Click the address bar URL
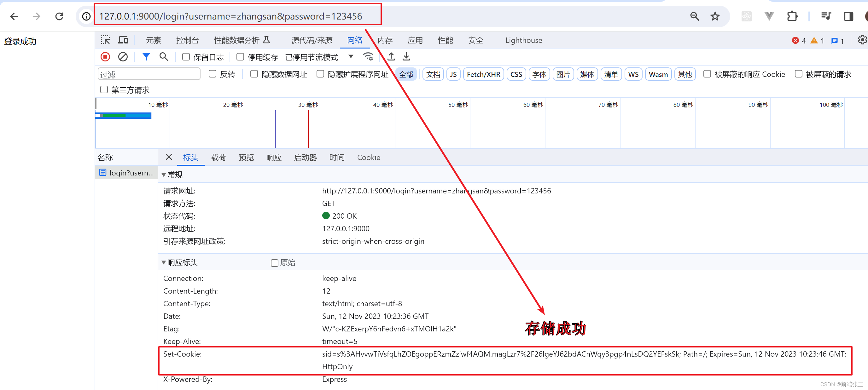The height and width of the screenshot is (390, 868). 230,16
